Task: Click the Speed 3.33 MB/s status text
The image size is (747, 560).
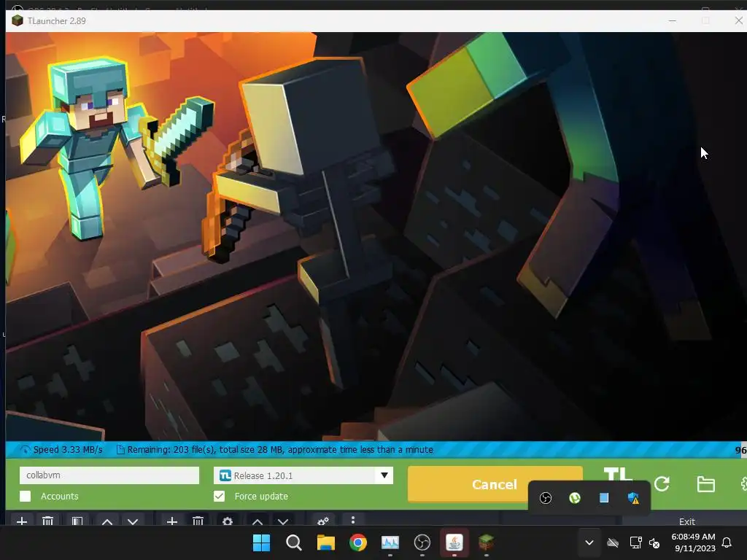Action: click(x=68, y=449)
